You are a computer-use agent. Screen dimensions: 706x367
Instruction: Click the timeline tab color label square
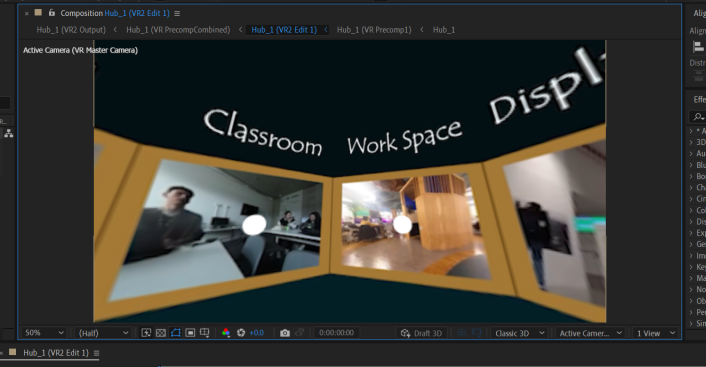point(13,352)
